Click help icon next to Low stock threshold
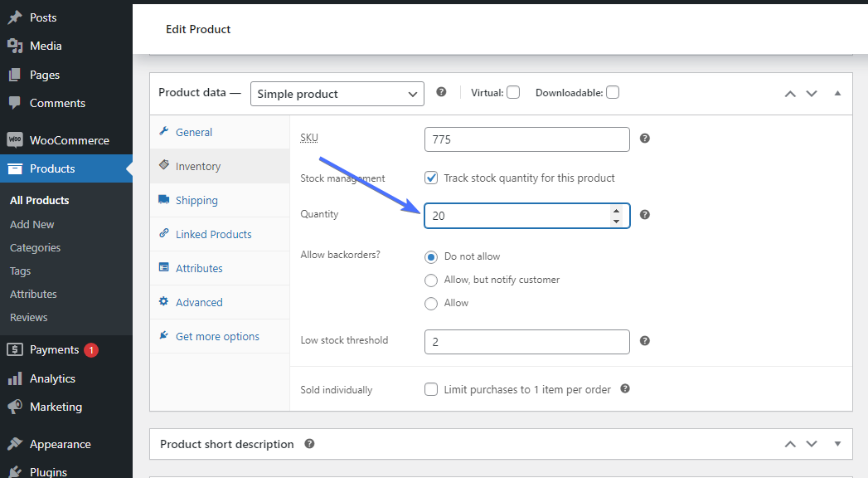 click(x=644, y=340)
